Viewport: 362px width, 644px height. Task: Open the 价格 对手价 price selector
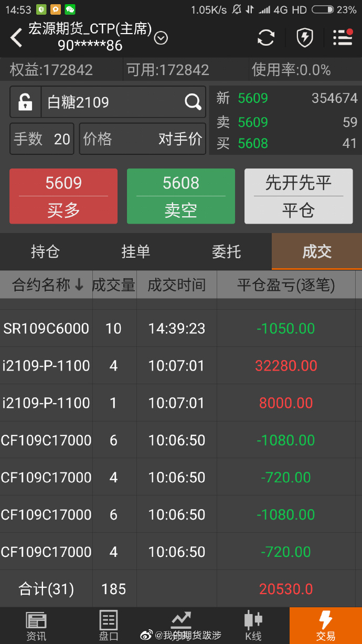tap(142, 139)
